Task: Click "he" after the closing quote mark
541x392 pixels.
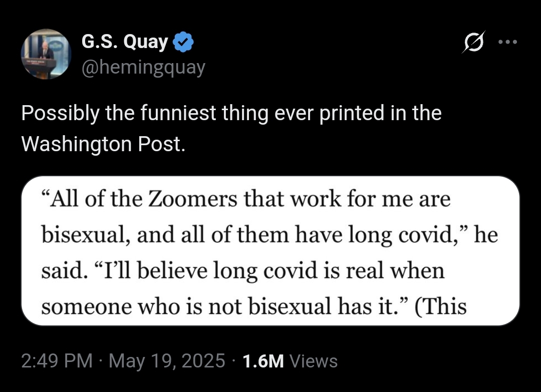Action: tap(486, 235)
